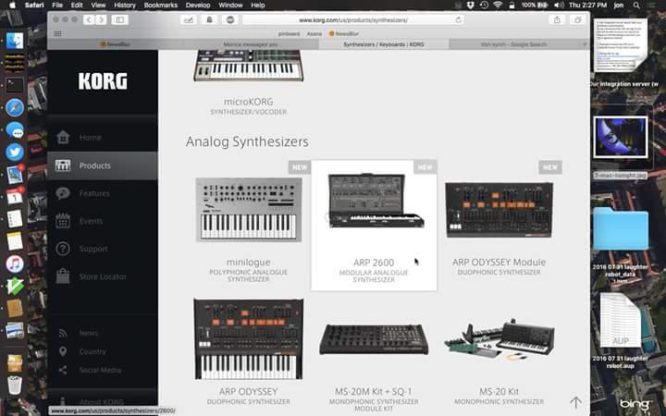Open Finder from the Dock
This screenshot has height=416, width=666.
pos(14,41)
